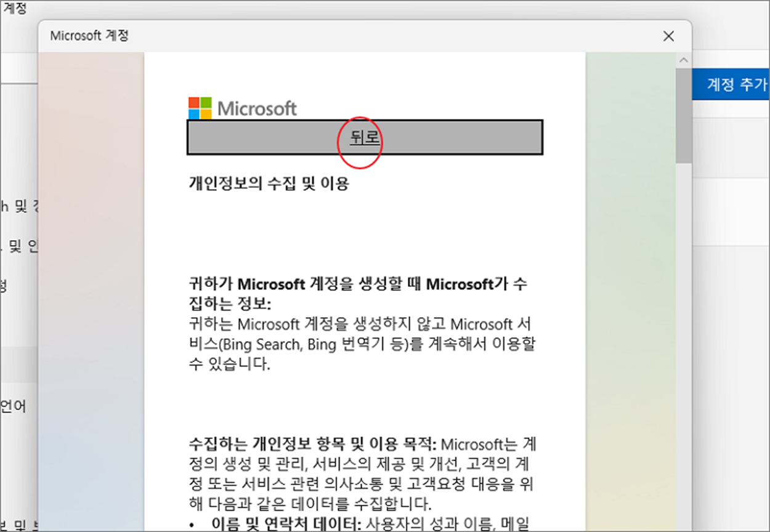Image resolution: width=770 pixels, height=532 pixels.
Task: Click the bold text 수집하는 개인정보 항목 및 이용 목적:
Action: pyautogui.click(x=312, y=444)
